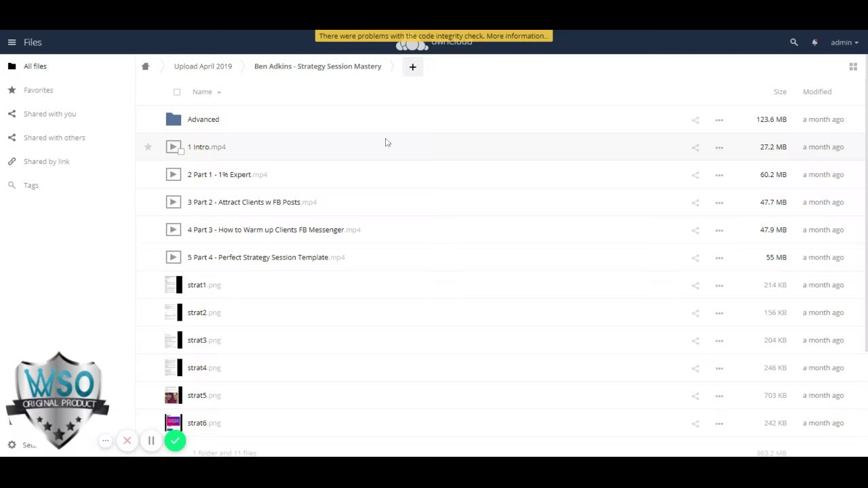Share strat2.png
Image resolution: width=868 pixels, height=488 pixels.
coord(695,313)
